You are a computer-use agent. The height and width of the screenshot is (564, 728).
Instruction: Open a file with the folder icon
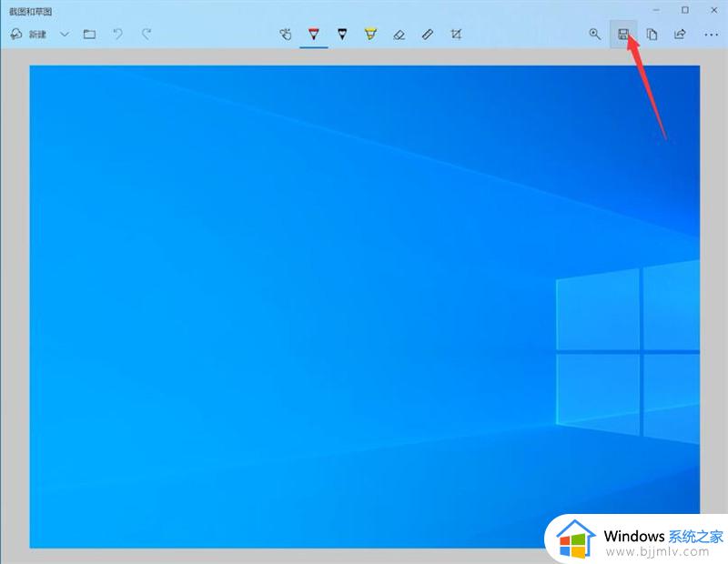pos(89,35)
